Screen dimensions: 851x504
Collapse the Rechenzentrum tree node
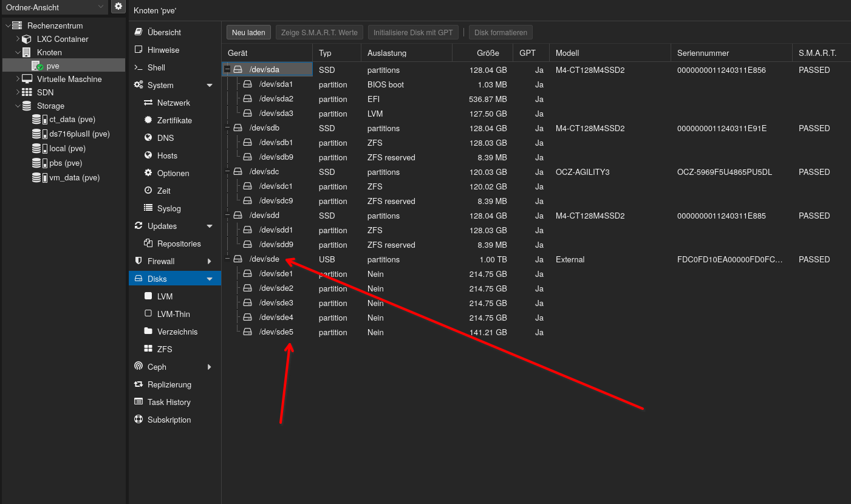[x=8, y=26]
